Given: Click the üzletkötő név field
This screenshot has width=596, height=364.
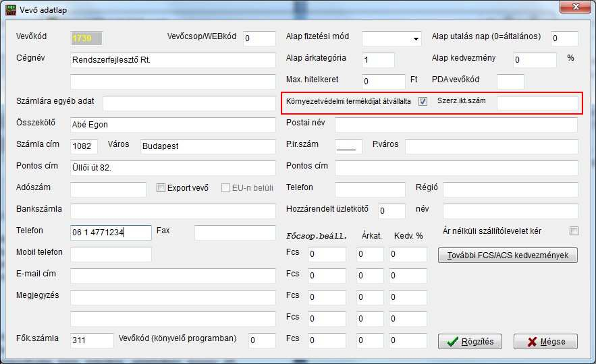Looking at the screenshot, I should click(511, 211).
